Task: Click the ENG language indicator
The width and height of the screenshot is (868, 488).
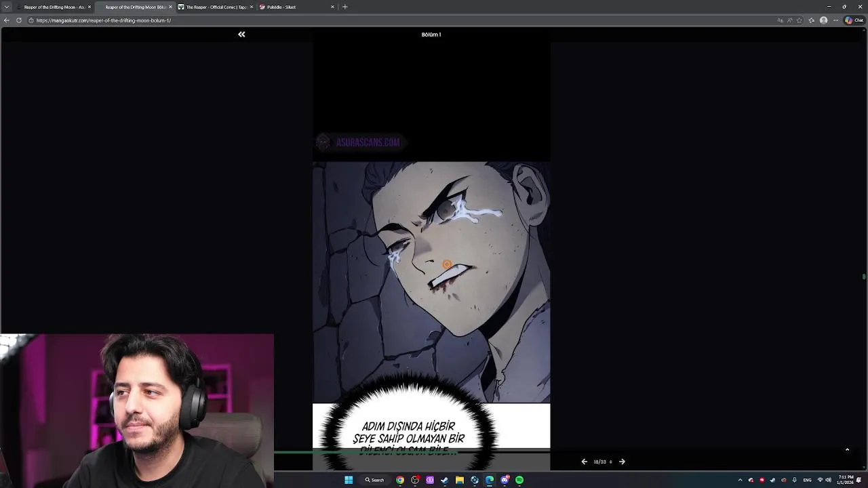Action: point(807,480)
